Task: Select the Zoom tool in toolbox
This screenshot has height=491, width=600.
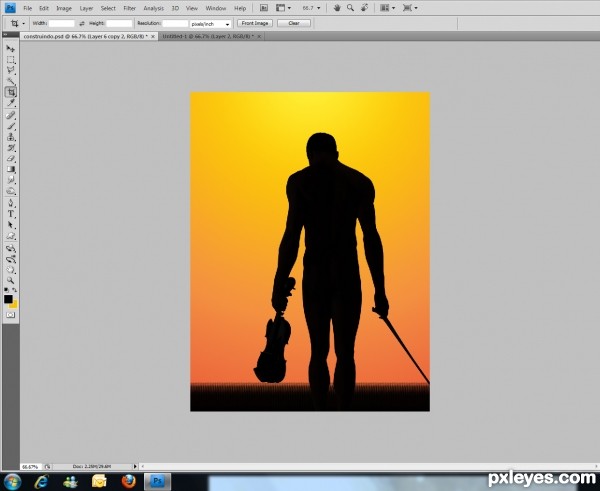Action: 10,281
